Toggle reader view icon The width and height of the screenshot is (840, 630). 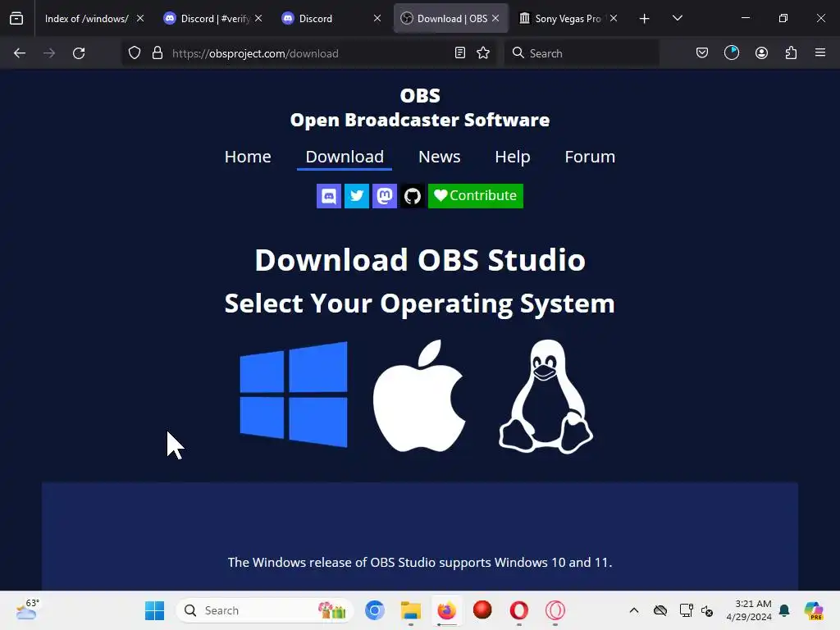[x=460, y=53]
